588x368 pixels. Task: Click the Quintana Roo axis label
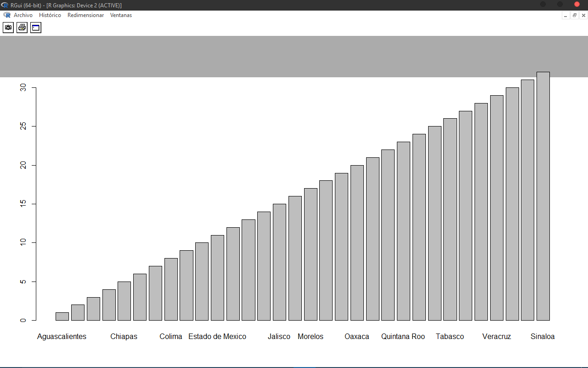pyautogui.click(x=403, y=337)
